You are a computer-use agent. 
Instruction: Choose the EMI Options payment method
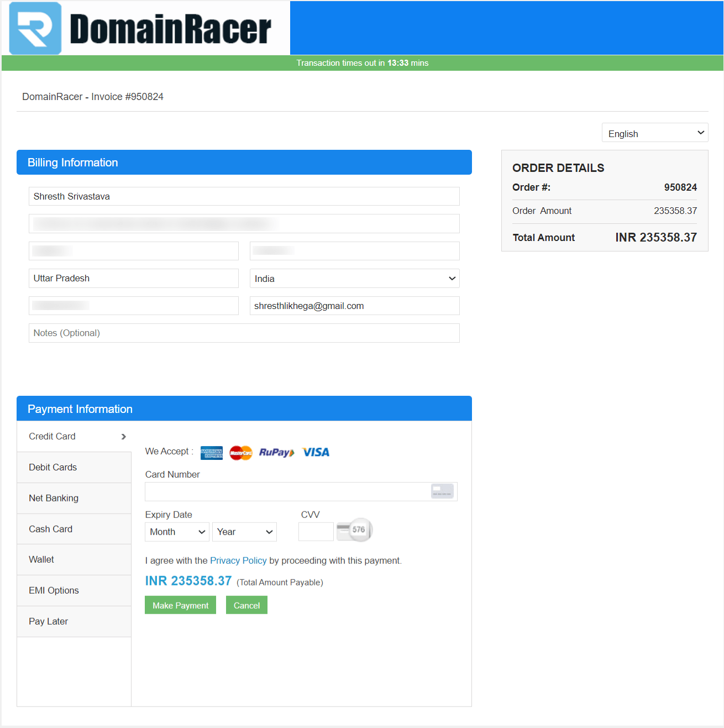click(54, 590)
